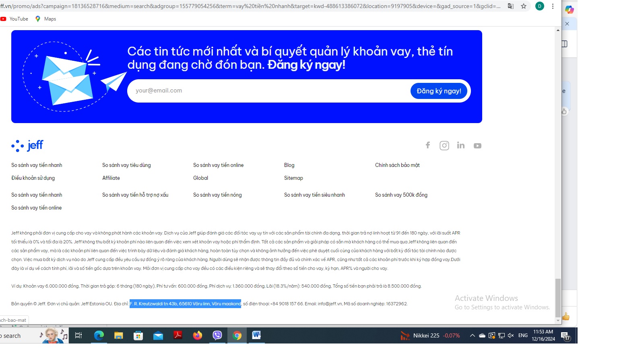Open the 'Chính sách bảo mật' link

pyautogui.click(x=397, y=165)
